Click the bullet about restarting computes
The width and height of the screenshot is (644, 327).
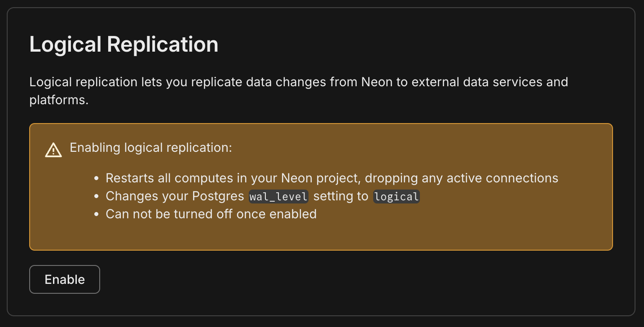coord(331,178)
